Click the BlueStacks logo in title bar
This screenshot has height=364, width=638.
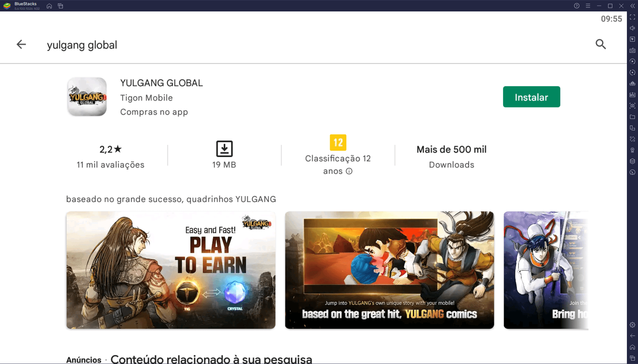coord(7,6)
